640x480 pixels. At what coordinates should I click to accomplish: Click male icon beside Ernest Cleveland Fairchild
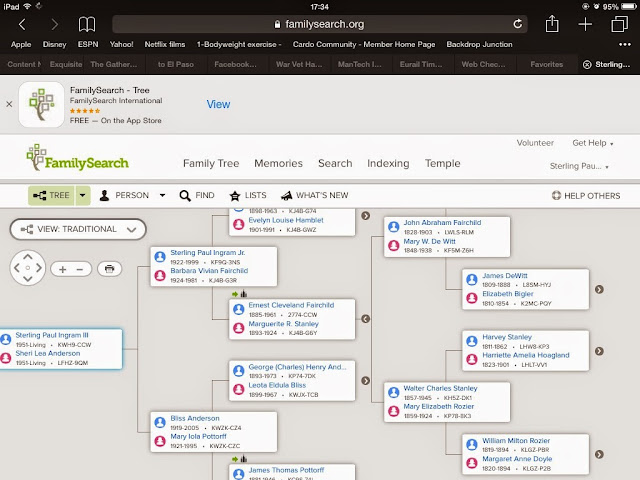[x=239, y=309]
